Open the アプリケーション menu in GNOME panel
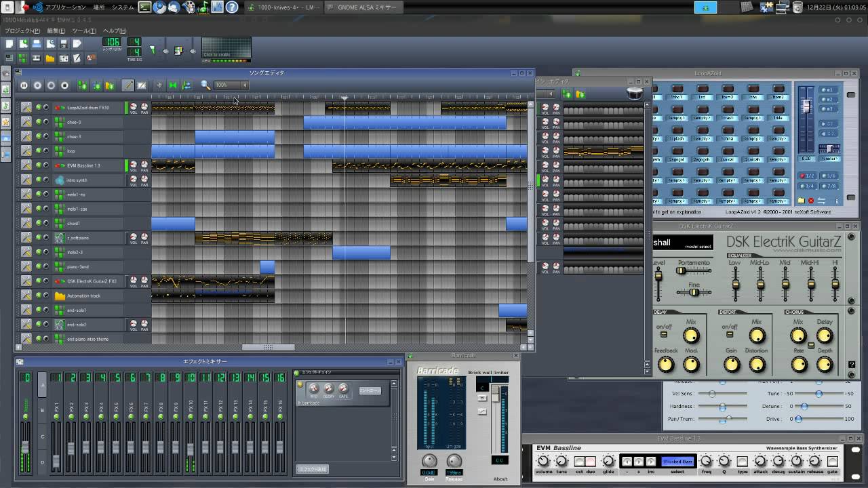Viewport: 868px width, 488px height. 65,7
